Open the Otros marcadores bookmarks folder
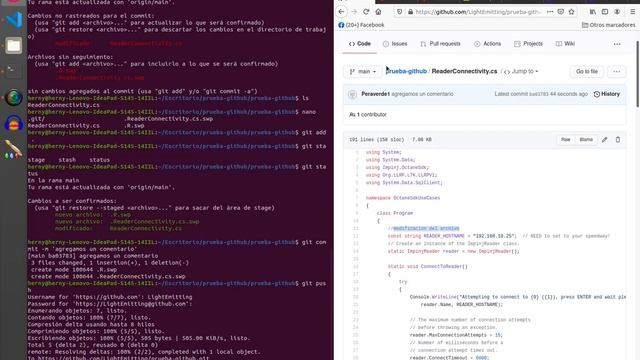Viewport: 640px width, 360px height. tap(608, 25)
